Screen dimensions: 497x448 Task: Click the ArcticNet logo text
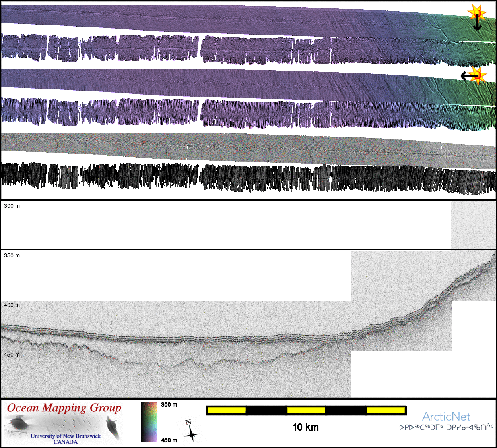[446, 417]
